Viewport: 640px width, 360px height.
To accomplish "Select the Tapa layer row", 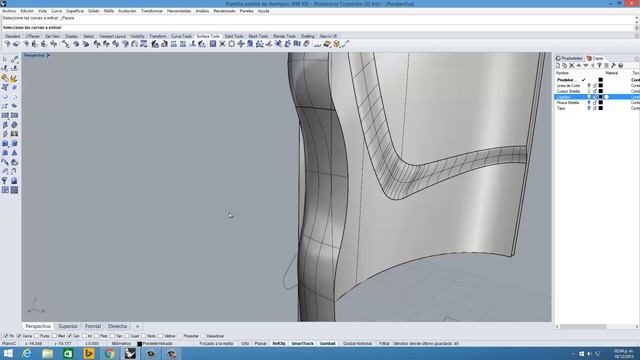I will click(x=597, y=108).
